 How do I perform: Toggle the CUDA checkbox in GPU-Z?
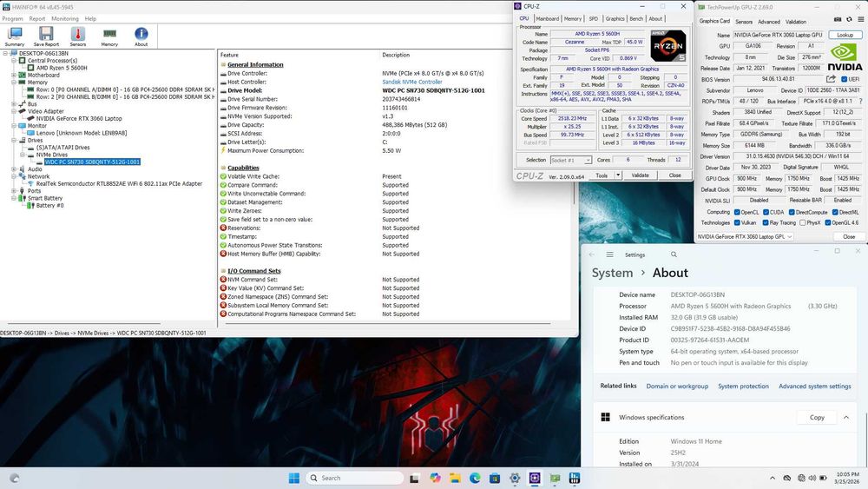[766, 212]
